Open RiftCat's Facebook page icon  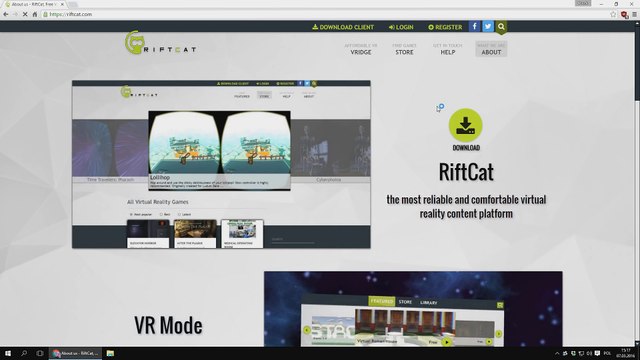tap(474, 27)
